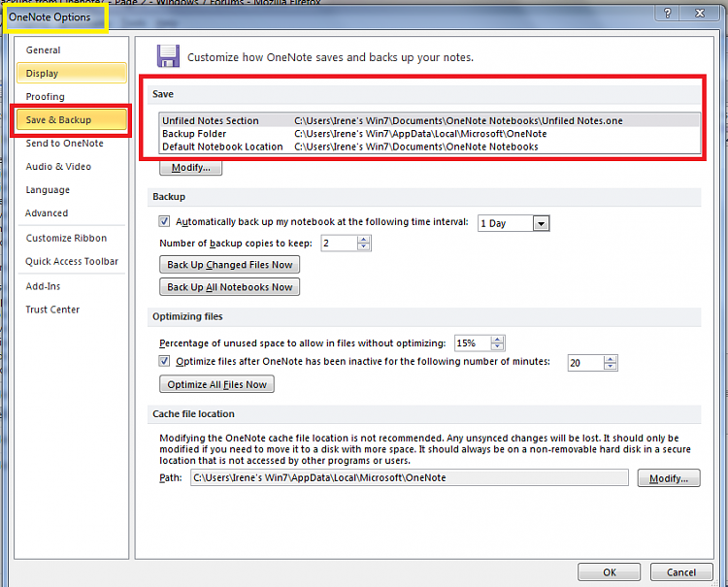The width and height of the screenshot is (728, 587).
Task: Click the backup copies number field
Action: pyautogui.click(x=340, y=244)
